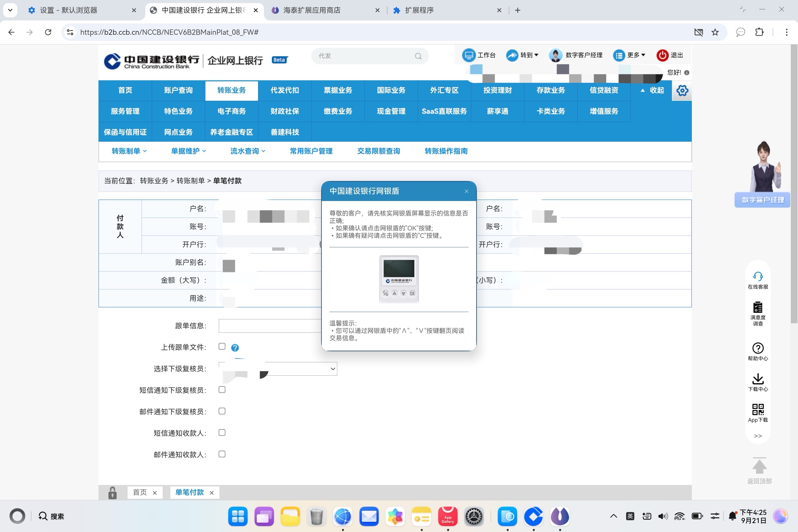The height and width of the screenshot is (532, 798).
Task: Open 转账操作指南 link
Action: (x=446, y=151)
